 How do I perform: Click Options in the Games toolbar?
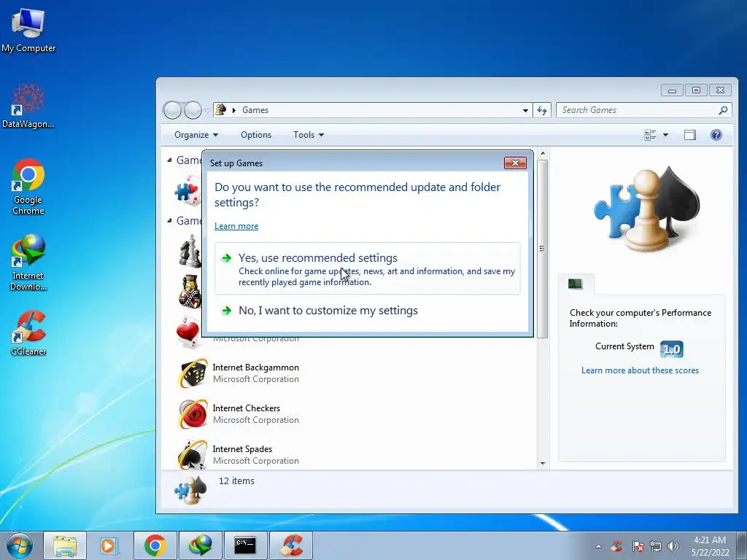click(x=256, y=135)
